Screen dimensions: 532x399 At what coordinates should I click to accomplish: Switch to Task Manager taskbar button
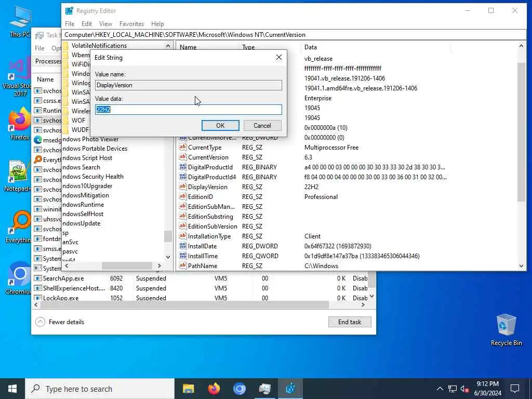264,389
